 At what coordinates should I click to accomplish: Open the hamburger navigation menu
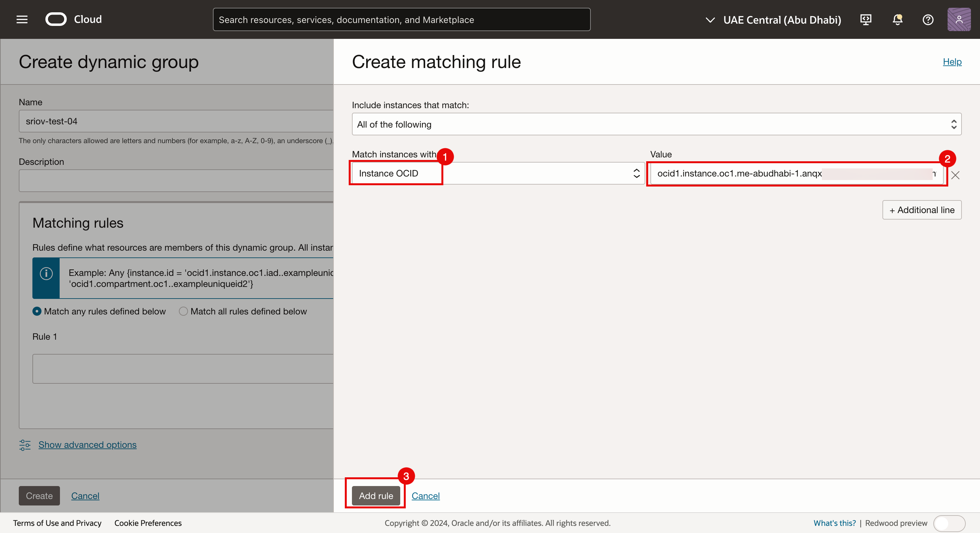(x=22, y=19)
